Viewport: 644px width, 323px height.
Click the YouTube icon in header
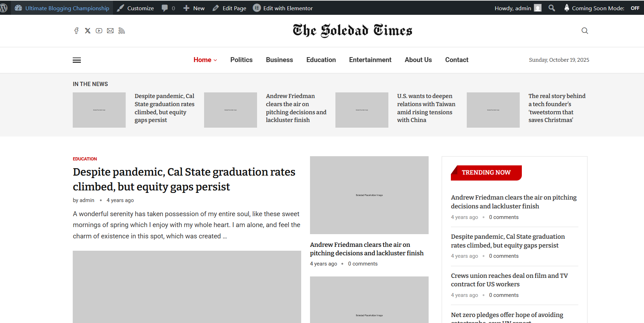[x=99, y=31]
